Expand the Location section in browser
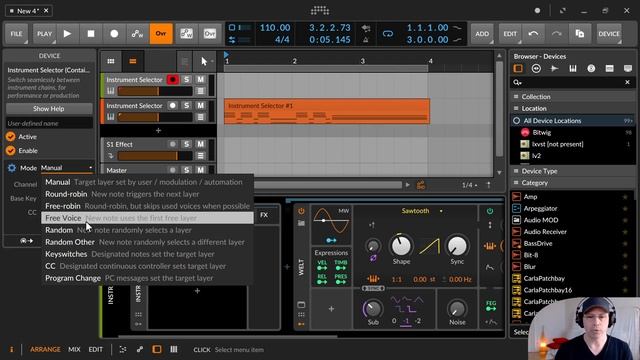Viewport: 640px width, 360px height. 573,109
